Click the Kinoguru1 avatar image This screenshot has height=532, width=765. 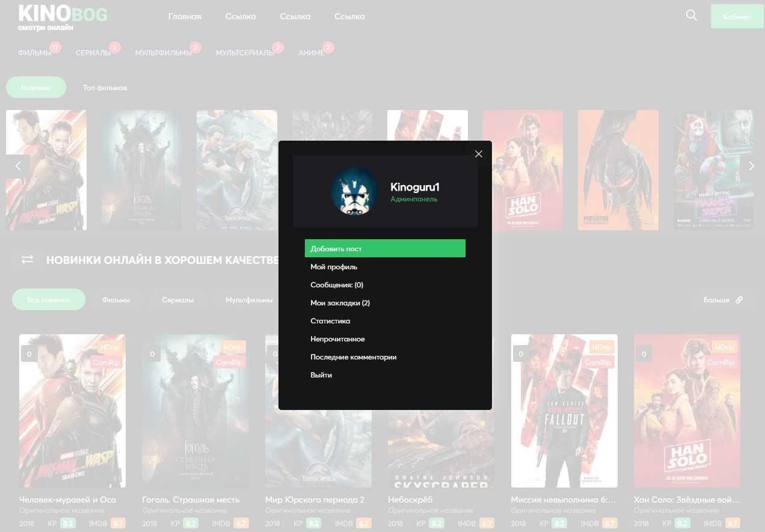click(355, 191)
